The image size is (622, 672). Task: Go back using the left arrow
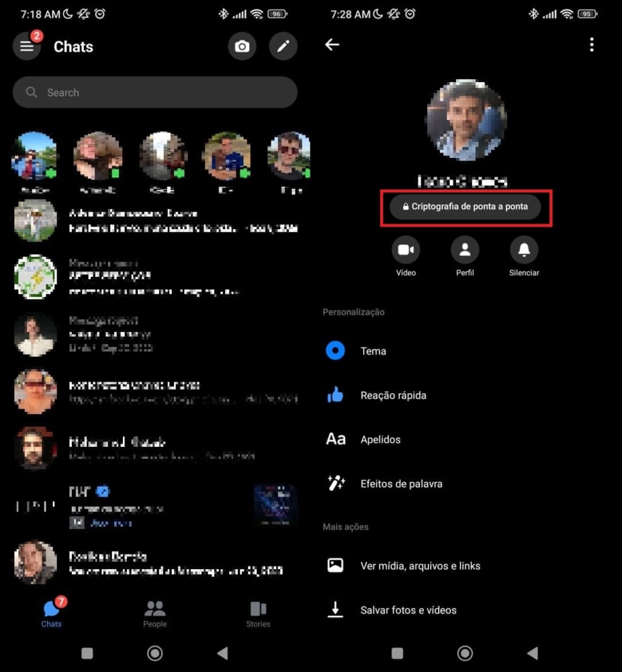pyautogui.click(x=332, y=44)
